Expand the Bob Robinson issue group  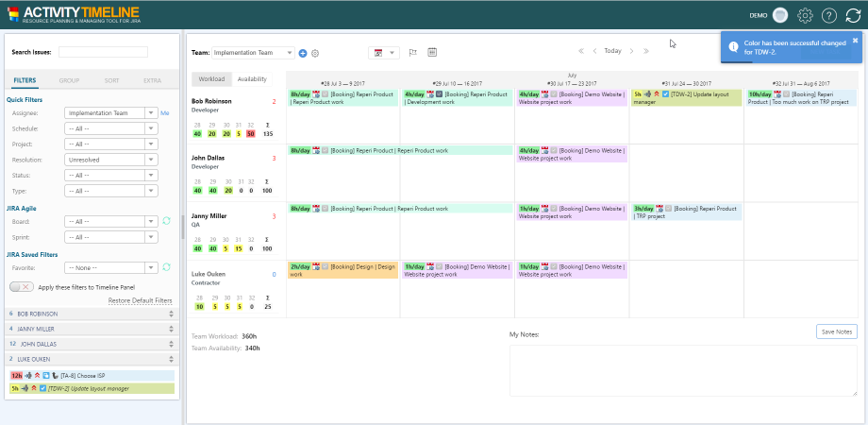pyautogui.click(x=171, y=314)
